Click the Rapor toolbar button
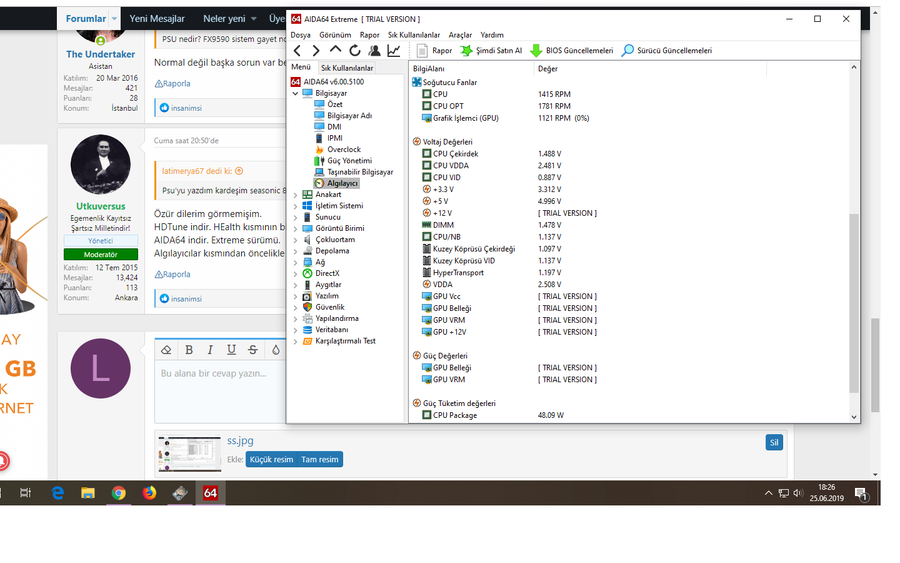Screen dimensions: 900x563 [x=435, y=51]
